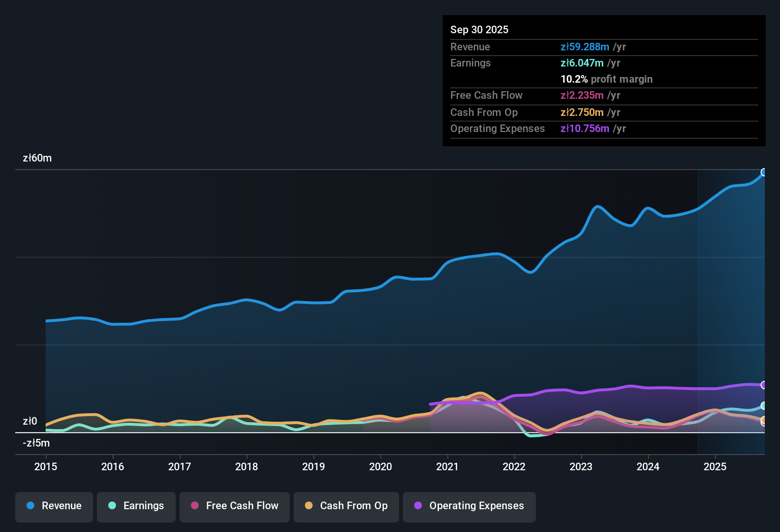Expand the Earnings legend entry
The width and height of the screenshot is (780, 532).
136,506
